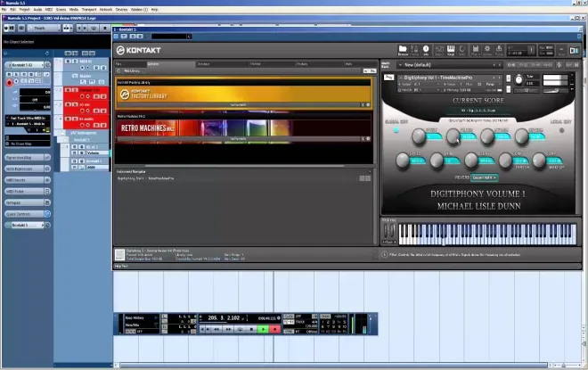Expand the MIDI Fader inspector section
Viewport: 588px width, 370px height.
[x=28, y=192]
